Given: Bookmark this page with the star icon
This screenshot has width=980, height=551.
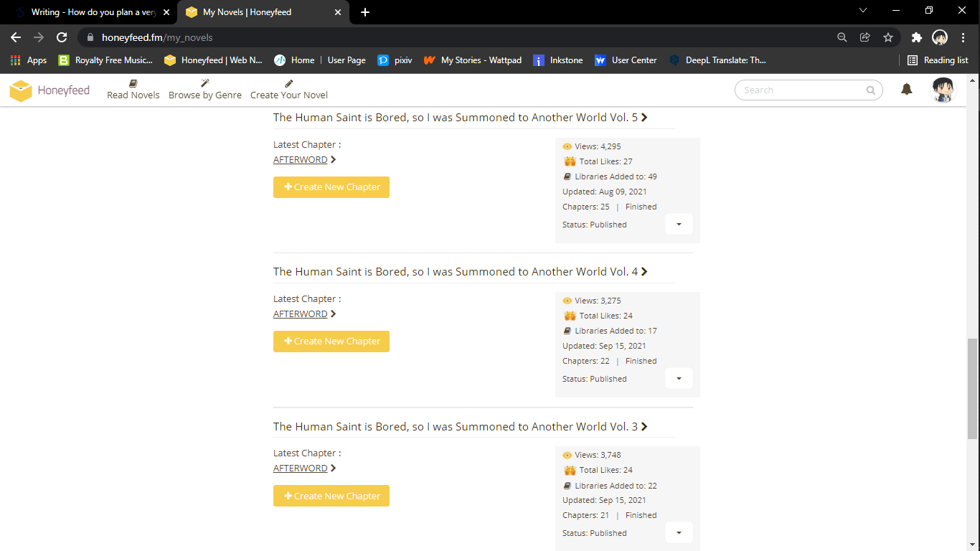Looking at the screenshot, I should [888, 37].
